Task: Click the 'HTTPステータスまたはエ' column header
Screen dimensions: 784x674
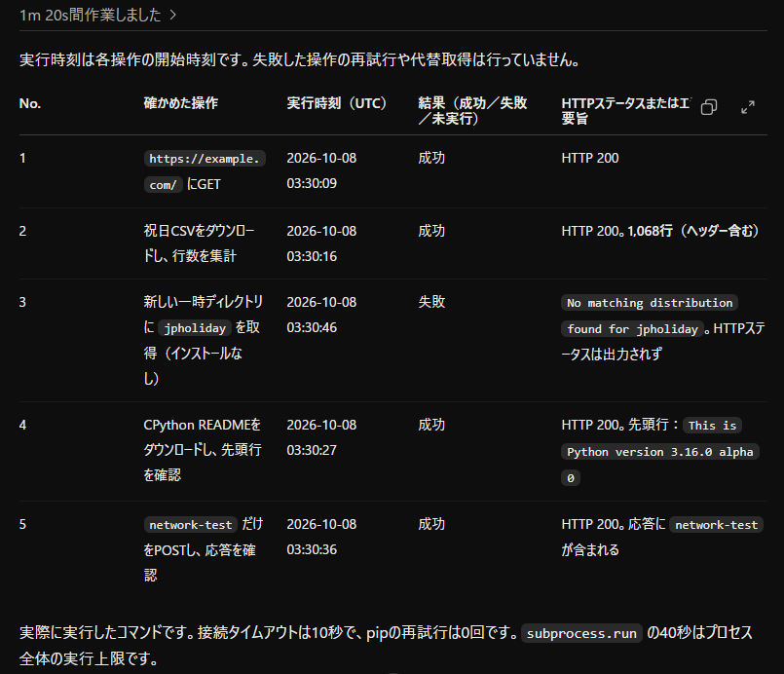Action: (626, 110)
